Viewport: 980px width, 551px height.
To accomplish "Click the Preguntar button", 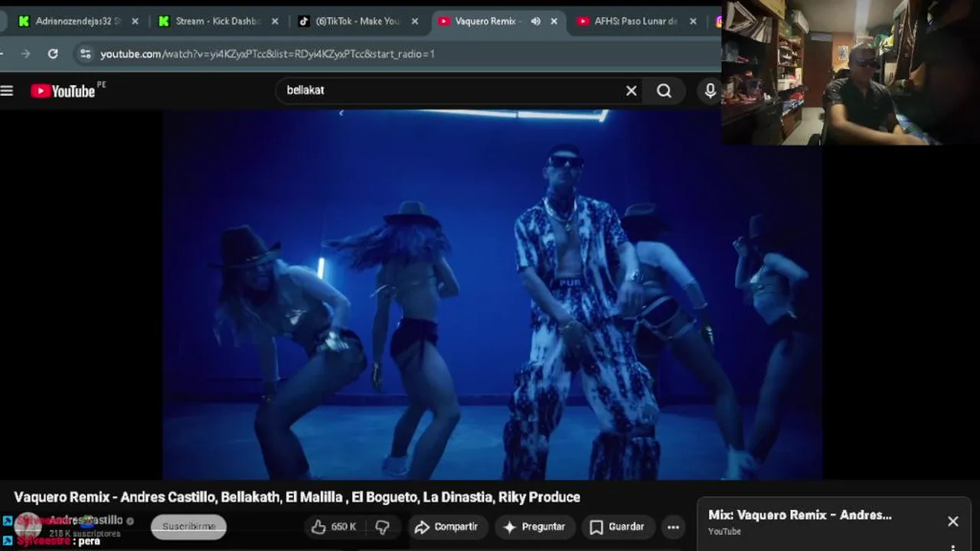I will [534, 527].
